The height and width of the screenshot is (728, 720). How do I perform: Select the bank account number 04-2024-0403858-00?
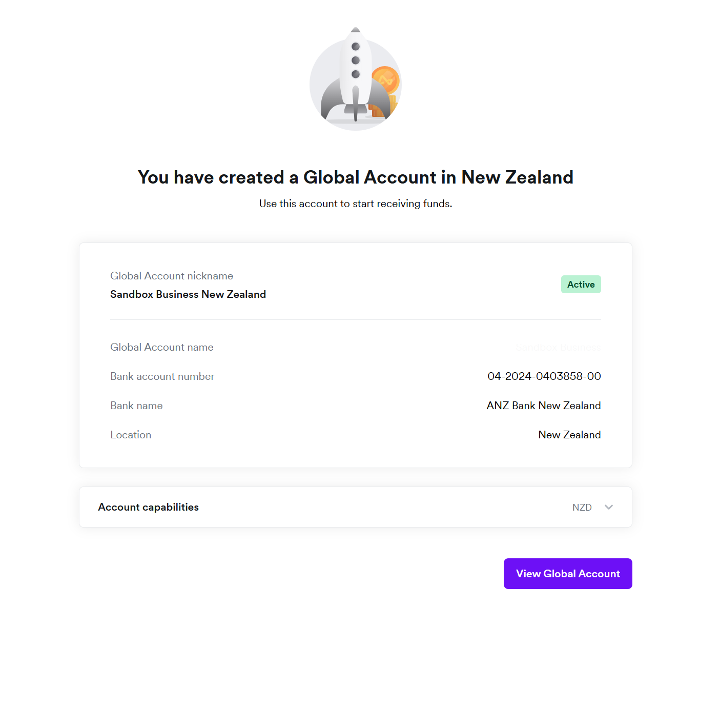click(544, 376)
